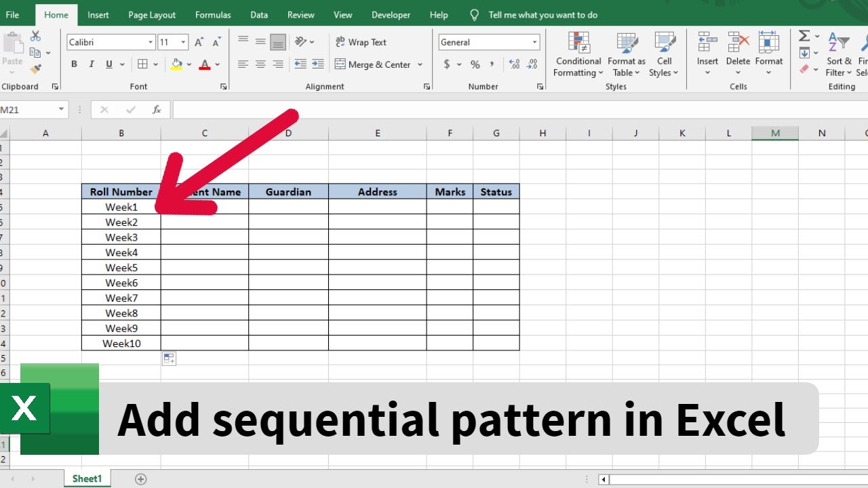Open Cell Styles gallery
Image resolution: width=868 pixels, height=488 pixels.
[664, 54]
